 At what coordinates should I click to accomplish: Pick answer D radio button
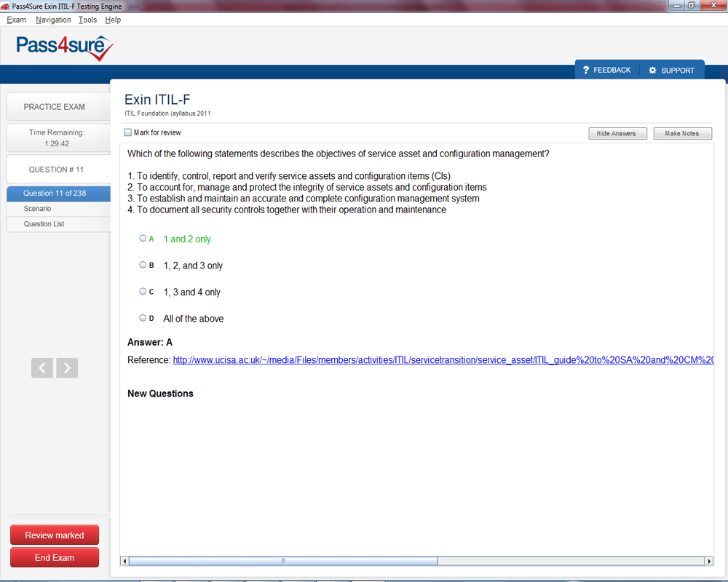coord(143,318)
